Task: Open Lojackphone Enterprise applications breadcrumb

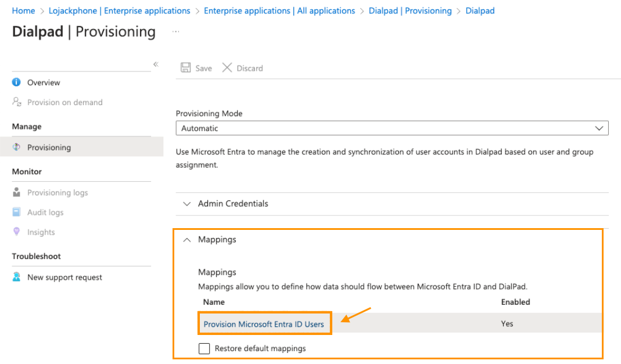Action: click(x=119, y=10)
